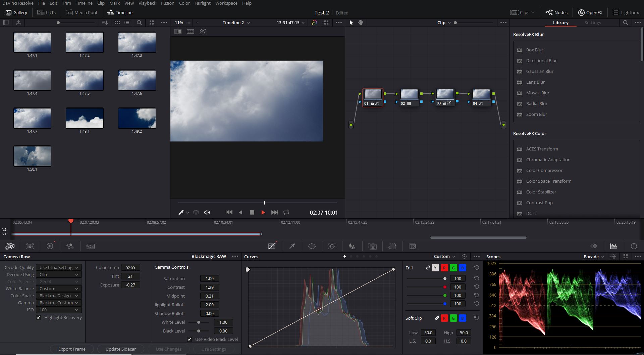Toggle the red curve edit channel
644x355 pixels.
[x=444, y=268]
